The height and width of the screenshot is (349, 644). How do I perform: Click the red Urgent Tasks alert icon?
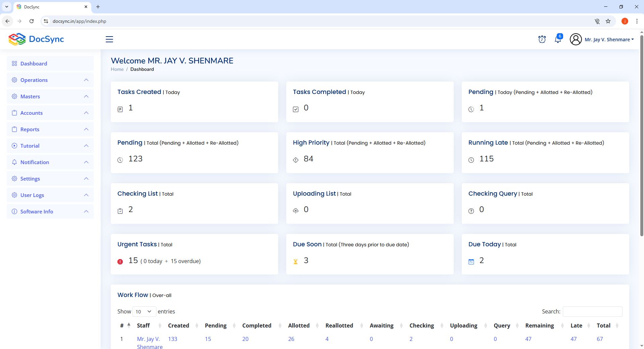pos(120,262)
